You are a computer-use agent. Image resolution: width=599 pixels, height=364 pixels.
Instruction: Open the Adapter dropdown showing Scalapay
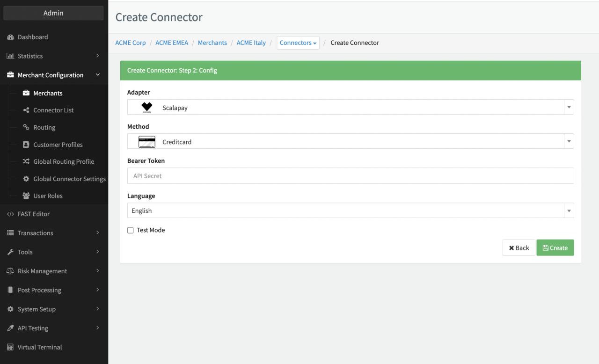[x=350, y=107]
